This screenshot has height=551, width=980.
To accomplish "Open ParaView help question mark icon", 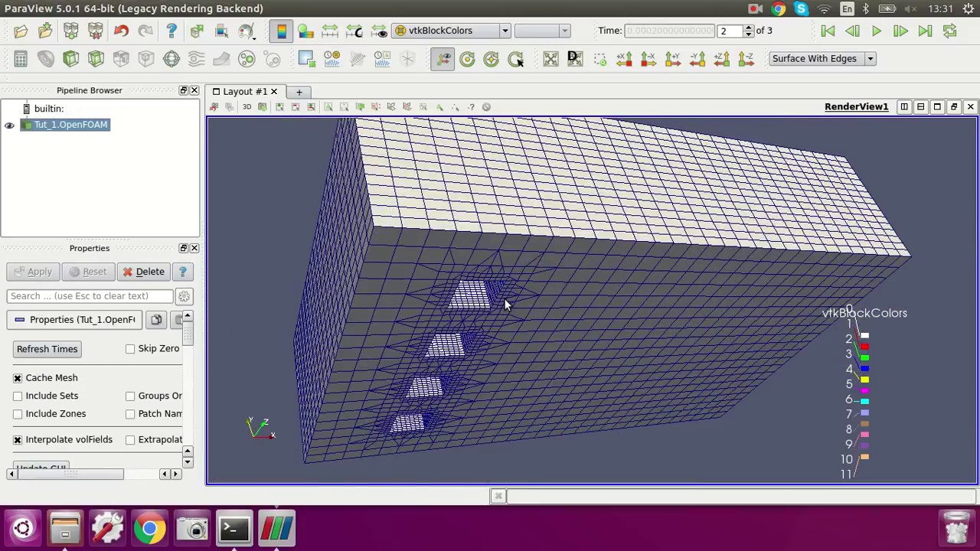I will [171, 31].
